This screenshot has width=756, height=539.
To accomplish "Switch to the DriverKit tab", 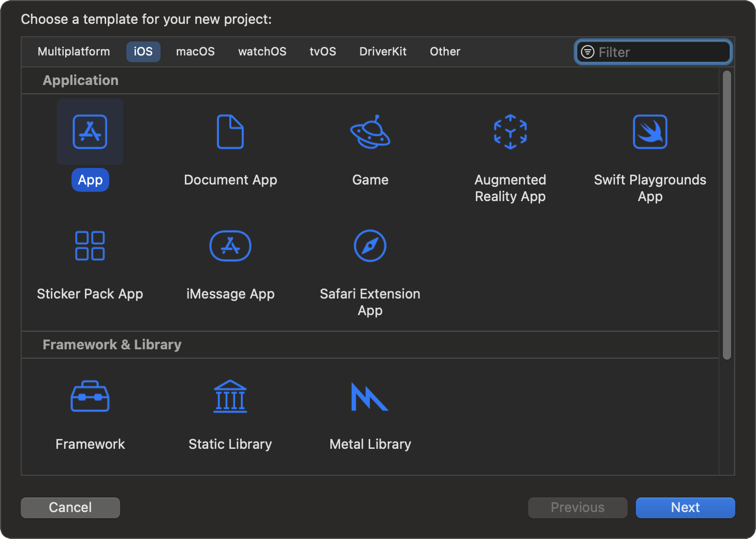I will click(383, 52).
